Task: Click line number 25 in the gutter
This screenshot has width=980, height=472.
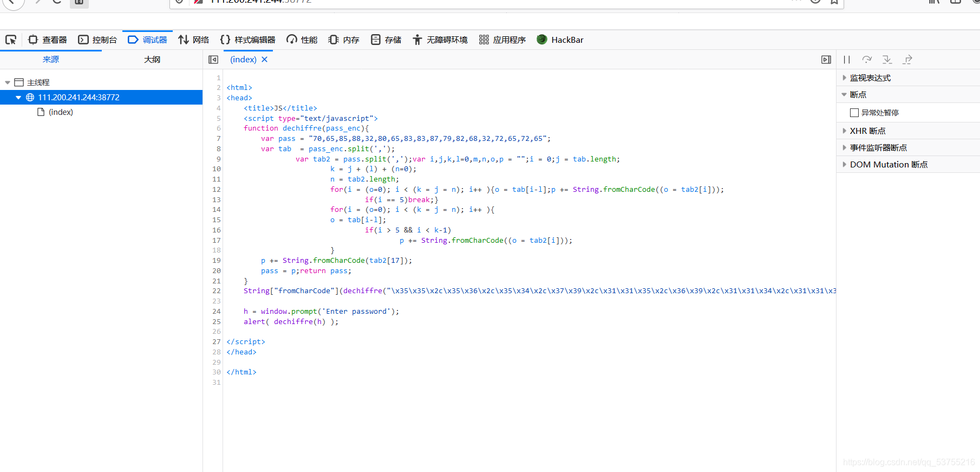Action: click(x=217, y=322)
